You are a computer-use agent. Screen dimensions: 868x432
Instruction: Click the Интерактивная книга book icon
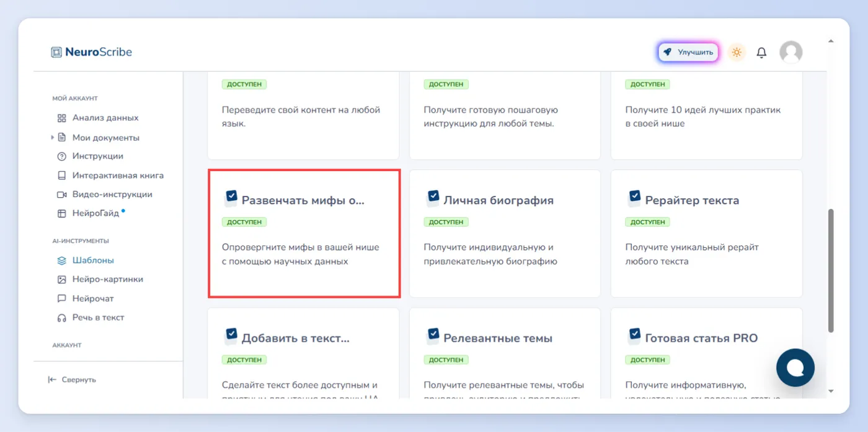(61, 175)
